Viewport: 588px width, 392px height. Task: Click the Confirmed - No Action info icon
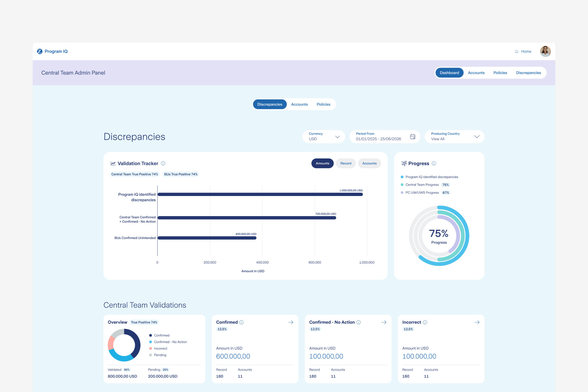(x=359, y=322)
